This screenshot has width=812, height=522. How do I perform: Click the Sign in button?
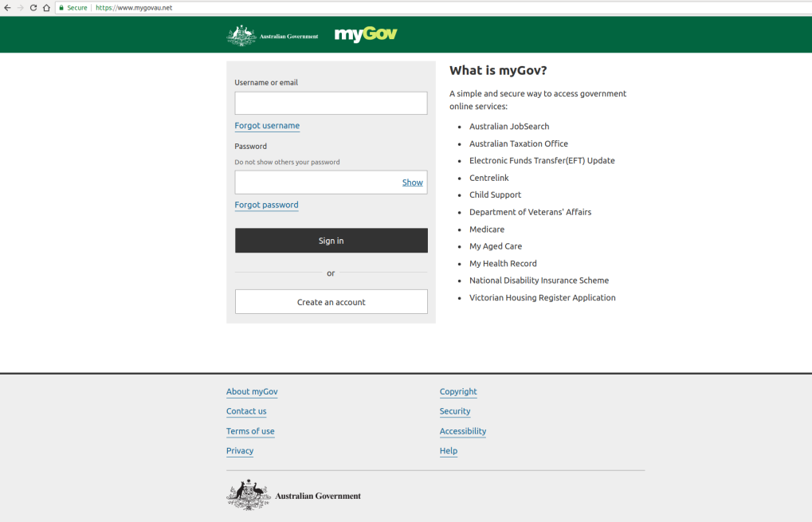tap(331, 241)
